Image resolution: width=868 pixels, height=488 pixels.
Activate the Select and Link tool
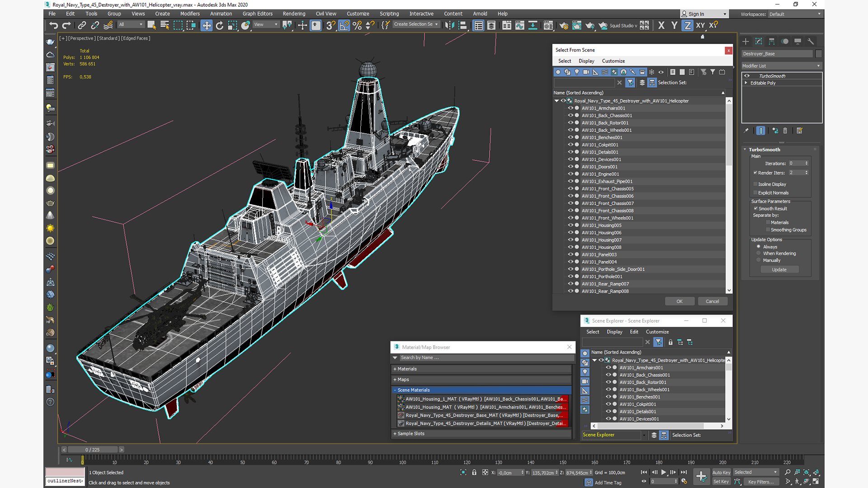82,25
